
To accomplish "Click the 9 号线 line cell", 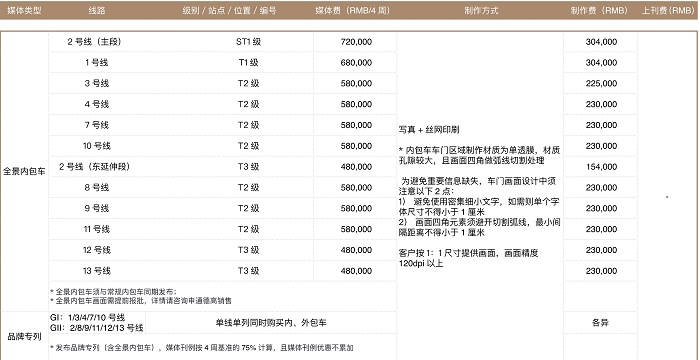I will pos(96,209).
